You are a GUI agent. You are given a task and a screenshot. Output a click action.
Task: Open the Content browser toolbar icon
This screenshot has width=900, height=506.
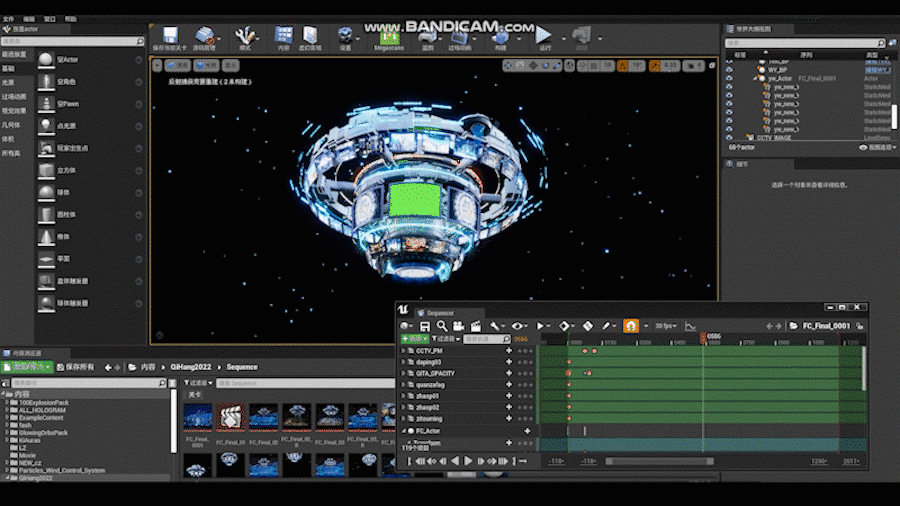(x=284, y=35)
